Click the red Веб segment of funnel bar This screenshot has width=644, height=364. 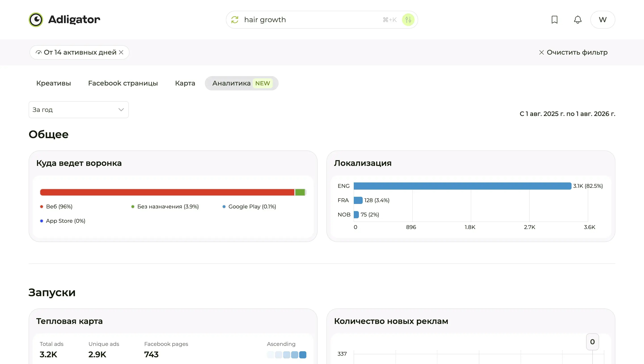pos(167,192)
